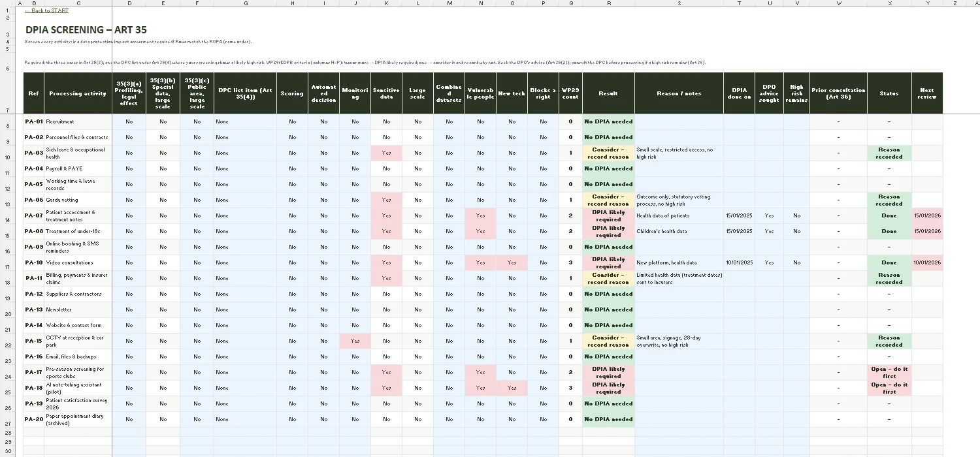980x457 pixels.
Task: Select the Children's health data note
Action: click(x=679, y=232)
